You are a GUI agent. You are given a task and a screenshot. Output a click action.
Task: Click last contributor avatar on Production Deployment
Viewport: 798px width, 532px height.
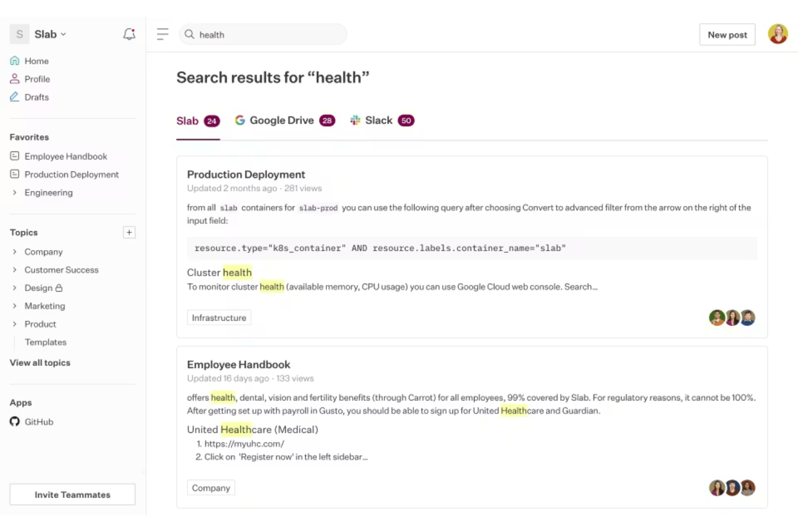pos(747,317)
